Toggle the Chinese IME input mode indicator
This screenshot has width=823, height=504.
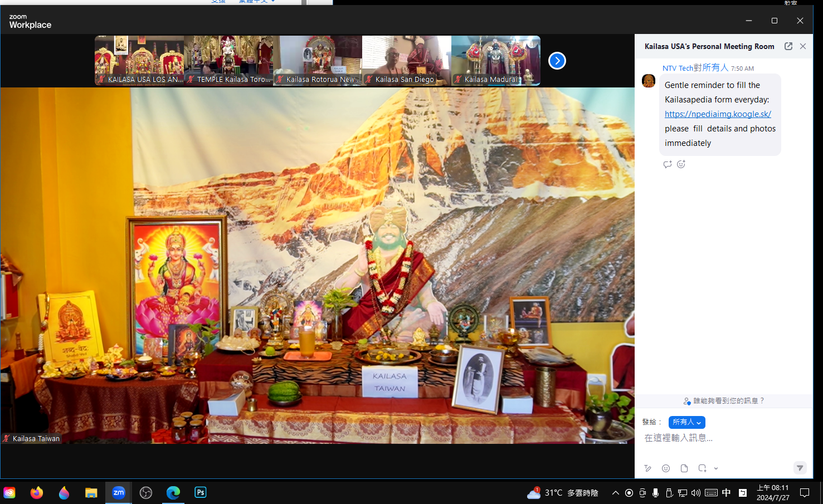point(726,493)
